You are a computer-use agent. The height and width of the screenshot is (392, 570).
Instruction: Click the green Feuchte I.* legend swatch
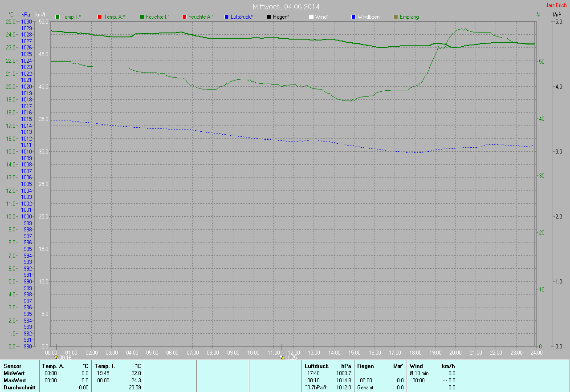(142, 17)
